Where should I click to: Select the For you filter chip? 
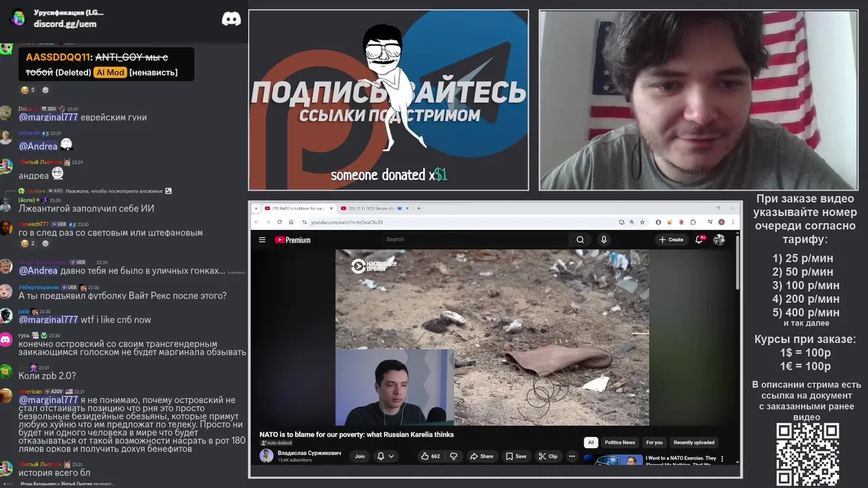click(x=654, y=443)
